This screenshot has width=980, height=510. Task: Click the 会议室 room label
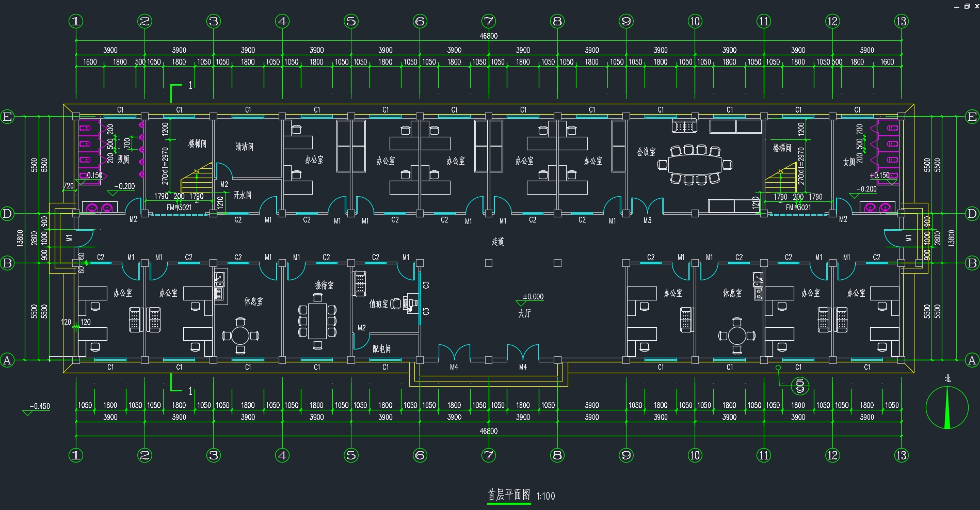[x=646, y=152]
